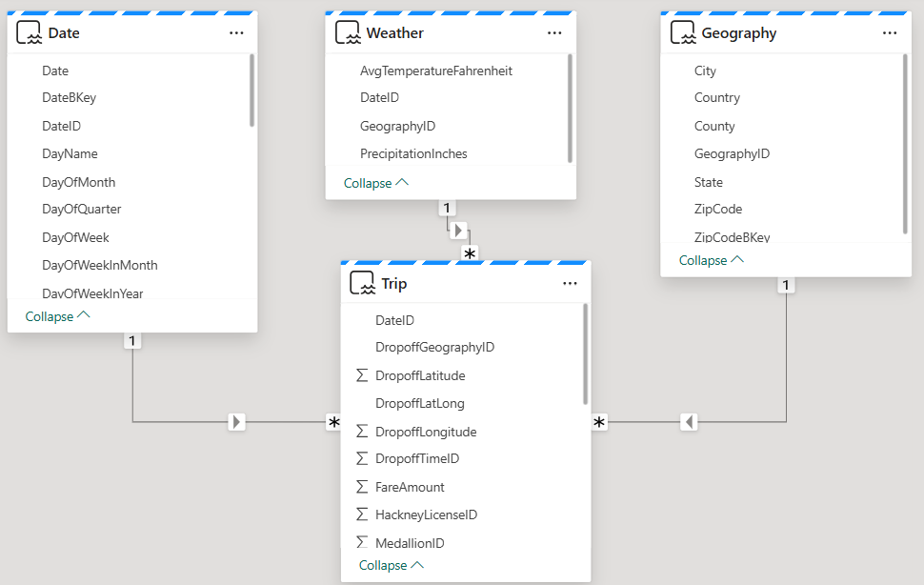Click the sigma icon beside HackneyLicenseID
This screenshot has height=585, width=924.
coord(362,514)
